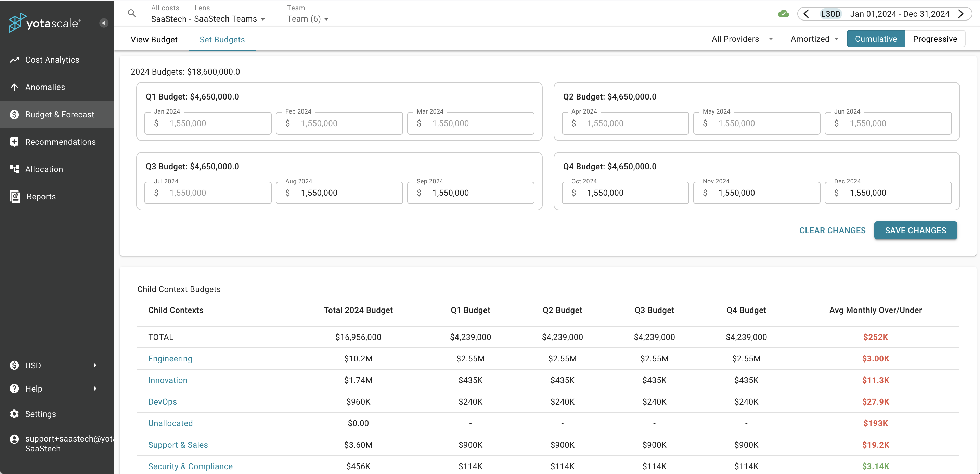Screen dimensions: 980x474
Task: Click the Feb 2024 budget input field
Action: point(339,123)
